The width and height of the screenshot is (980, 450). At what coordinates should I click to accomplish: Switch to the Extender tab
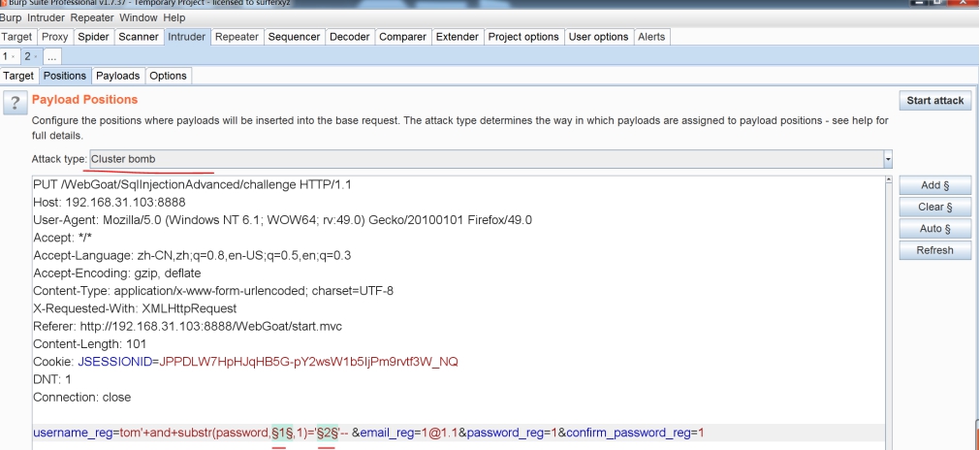point(457,37)
